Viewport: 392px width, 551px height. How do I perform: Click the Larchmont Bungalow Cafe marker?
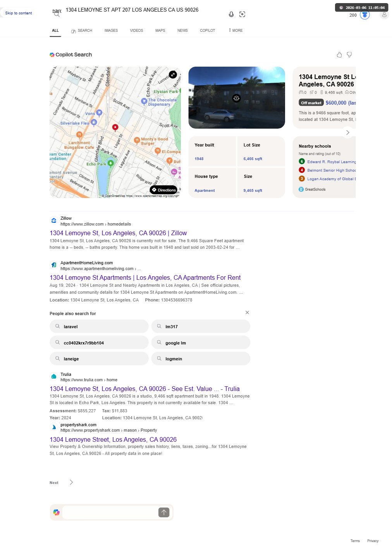coord(79,135)
